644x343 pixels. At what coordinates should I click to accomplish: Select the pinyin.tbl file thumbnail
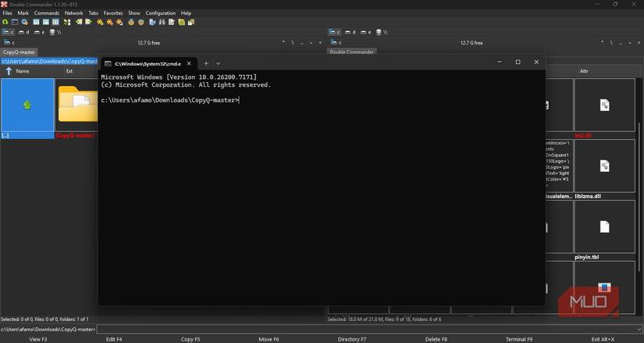click(x=604, y=230)
